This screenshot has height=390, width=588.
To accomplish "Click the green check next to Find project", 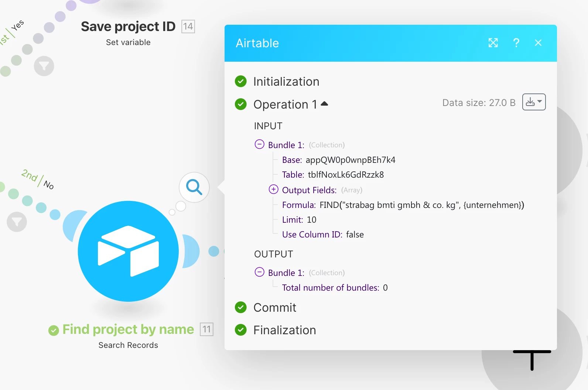I will (x=54, y=331).
